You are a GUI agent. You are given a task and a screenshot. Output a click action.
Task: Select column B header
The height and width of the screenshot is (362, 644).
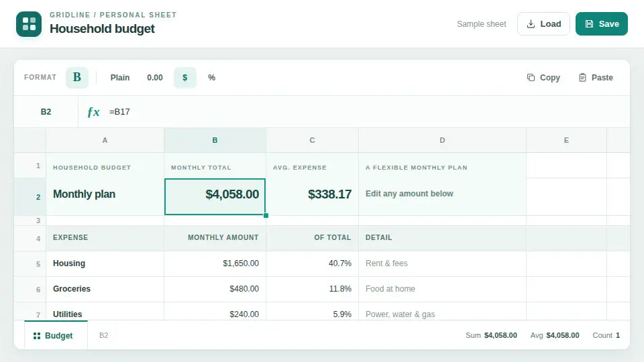[x=215, y=140]
